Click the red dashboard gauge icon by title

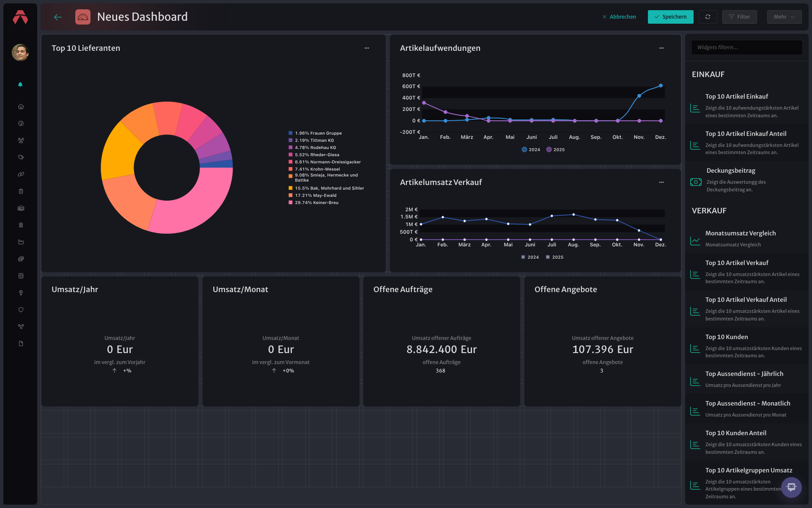point(83,17)
